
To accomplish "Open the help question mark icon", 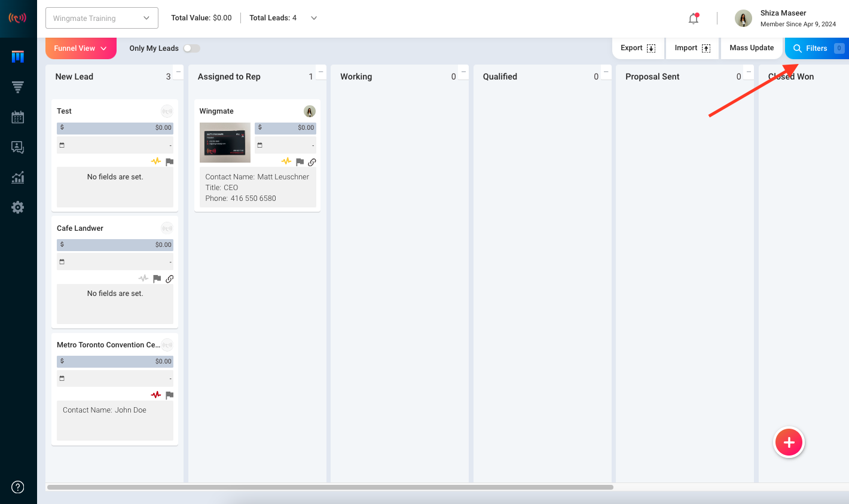I will [x=18, y=487].
